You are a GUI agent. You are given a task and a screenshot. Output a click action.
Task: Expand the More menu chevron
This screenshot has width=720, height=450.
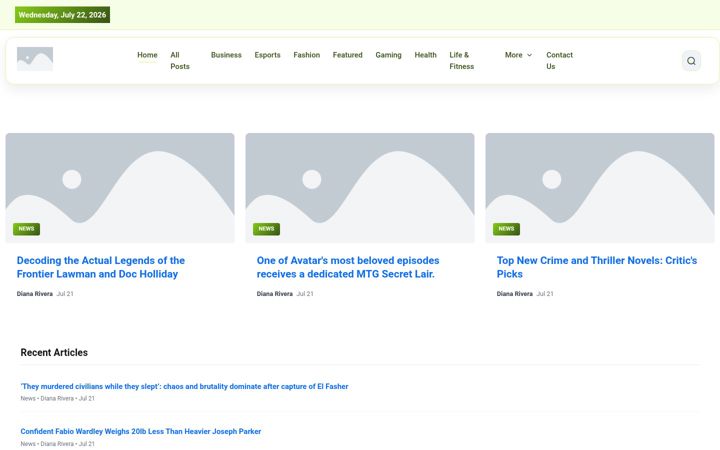(529, 55)
